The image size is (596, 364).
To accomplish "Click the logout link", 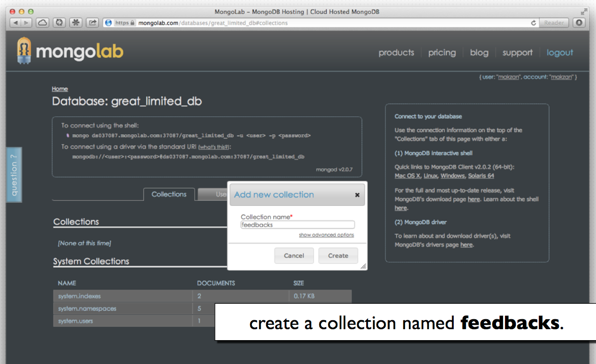I will click(560, 53).
